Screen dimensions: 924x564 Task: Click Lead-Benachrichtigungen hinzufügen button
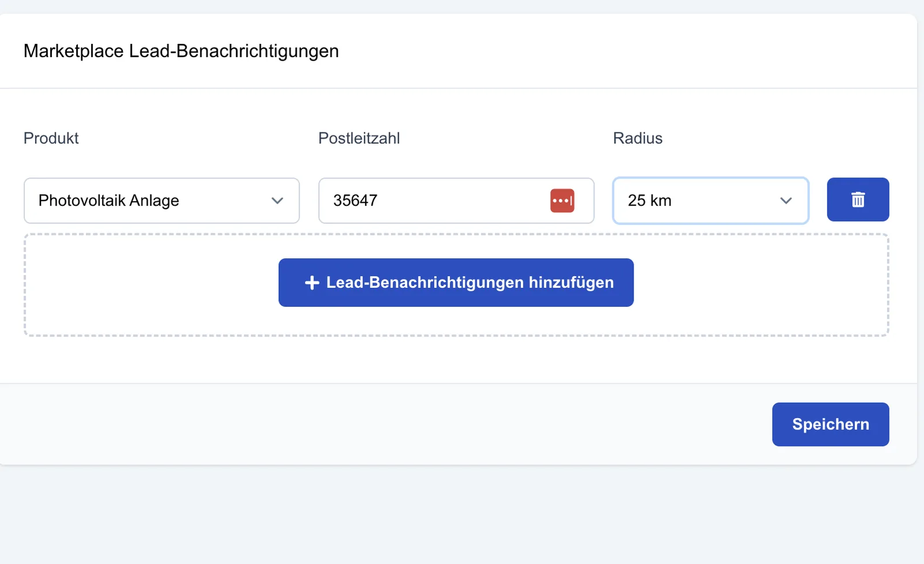point(456,283)
